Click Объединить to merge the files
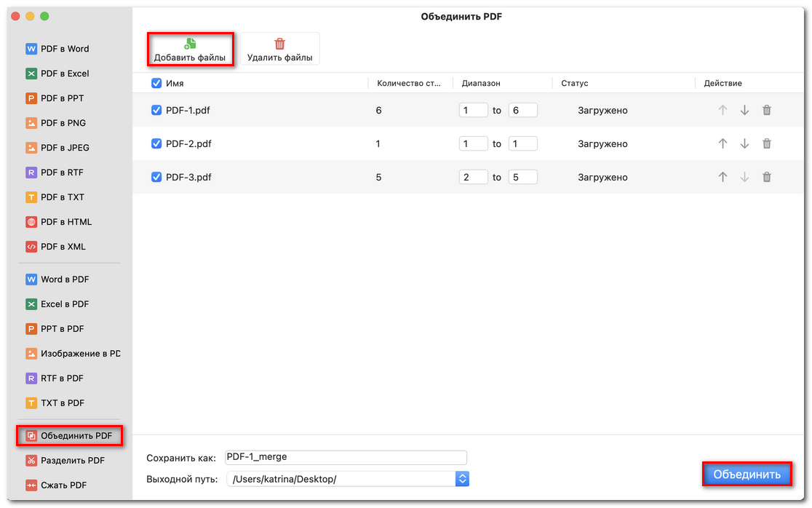The height and width of the screenshot is (508, 812). [x=747, y=474]
